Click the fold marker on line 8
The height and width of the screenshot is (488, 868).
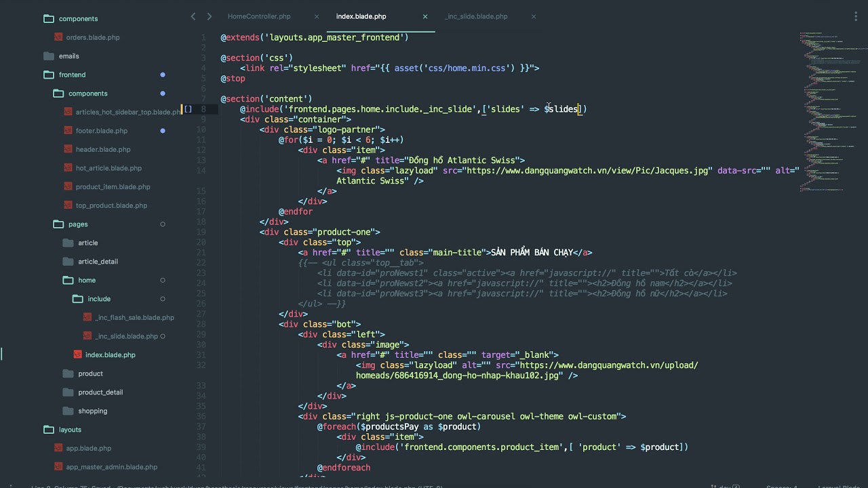pyautogui.click(x=188, y=109)
